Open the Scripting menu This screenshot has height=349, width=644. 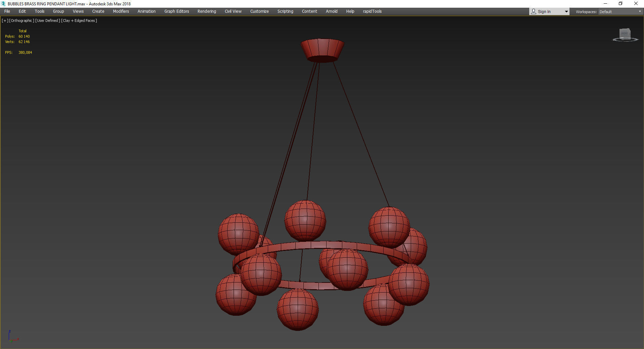click(x=285, y=11)
